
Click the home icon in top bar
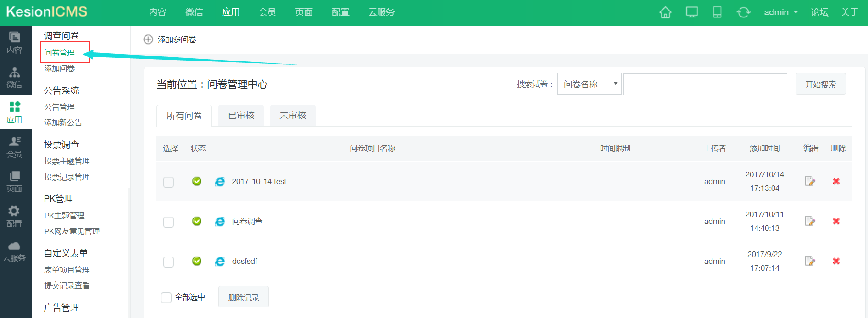(x=665, y=12)
